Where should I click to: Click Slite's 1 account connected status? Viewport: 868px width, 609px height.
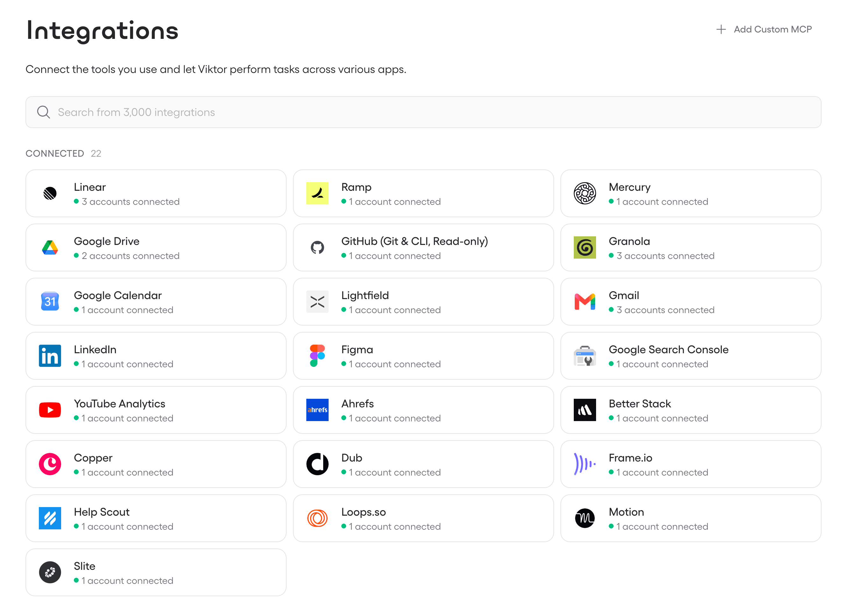tap(124, 580)
